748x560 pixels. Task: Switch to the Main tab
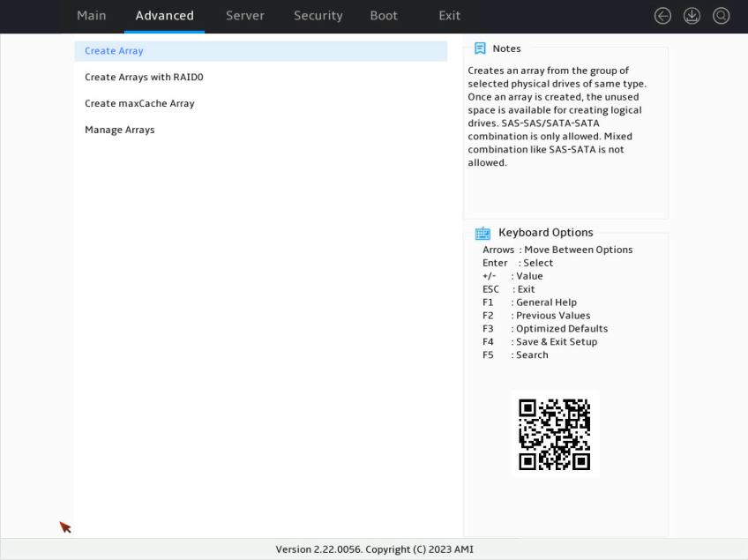[92, 16]
